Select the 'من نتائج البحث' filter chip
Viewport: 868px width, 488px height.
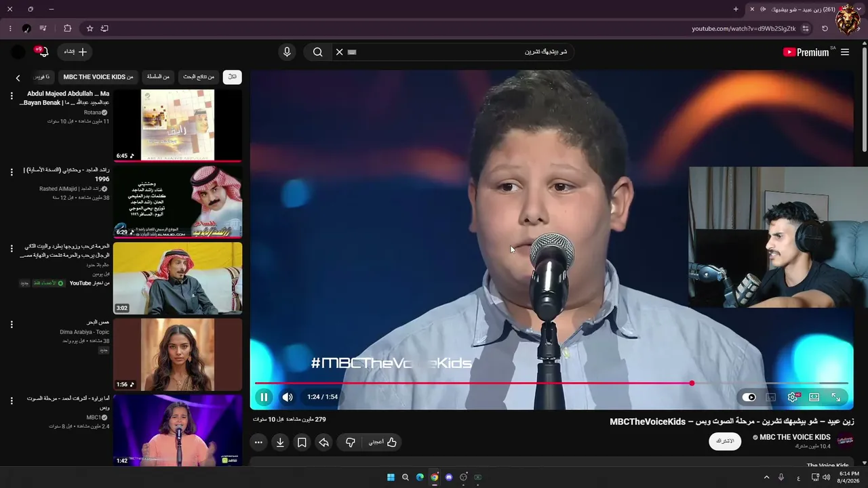tap(199, 77)
